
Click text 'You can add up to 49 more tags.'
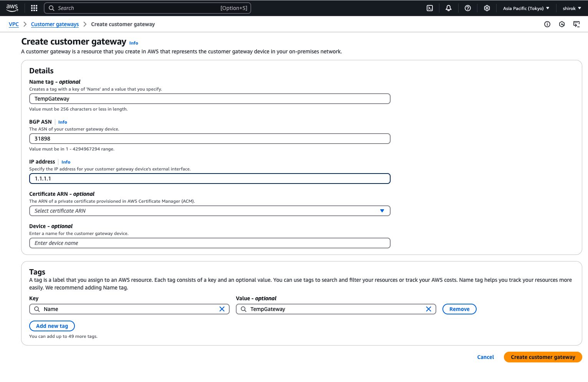pyautogui.click(x=63, y=336)
